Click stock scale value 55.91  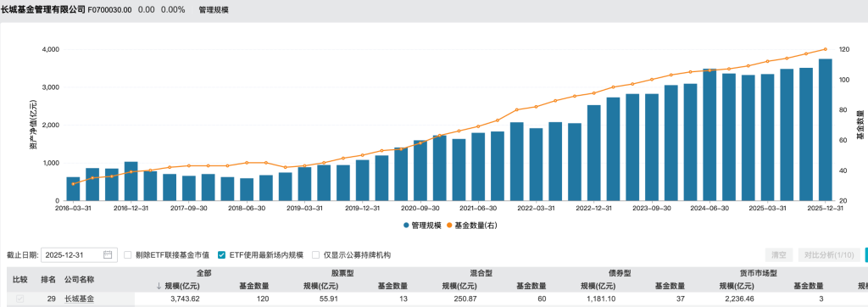point(329,299)
